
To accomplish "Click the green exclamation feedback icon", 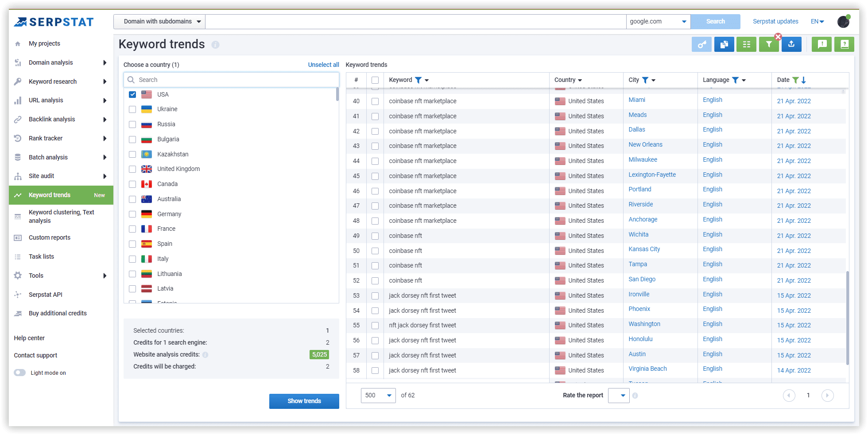I will (x=822, y=44).
